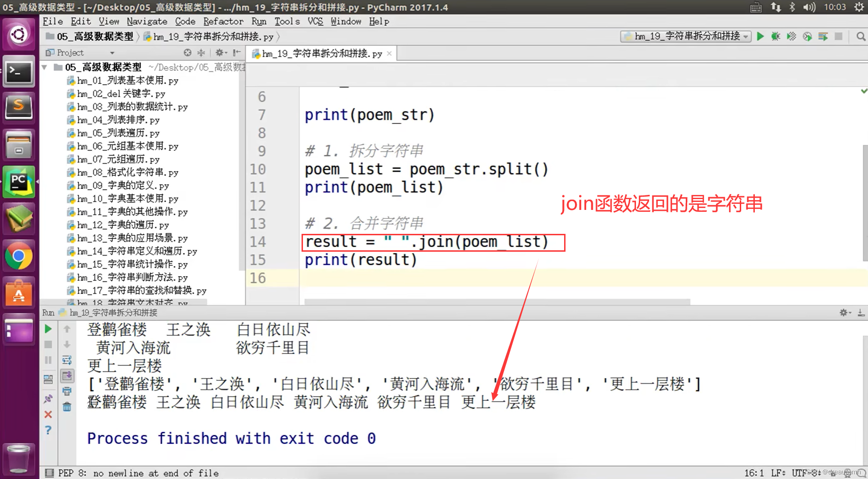This screenshot has width=868, height=479.
Task: Close the hm_19 editor tab
Action: (389, 54)
